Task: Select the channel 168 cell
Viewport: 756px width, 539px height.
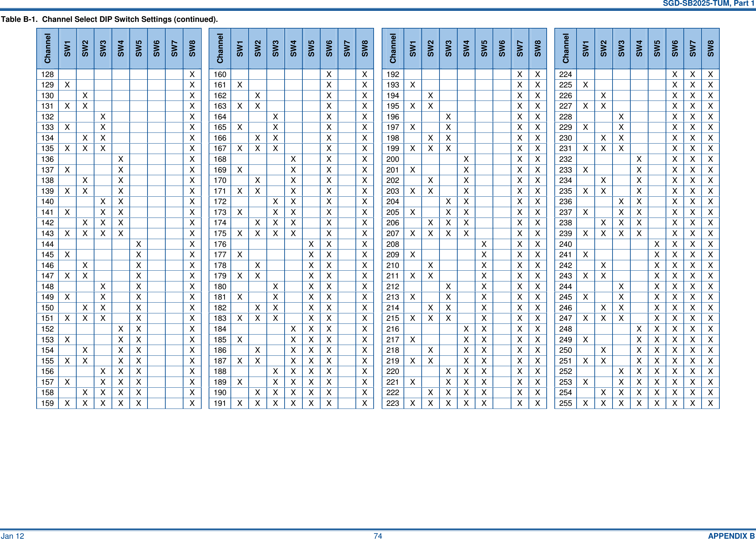Action: click(x=220, y=159)
